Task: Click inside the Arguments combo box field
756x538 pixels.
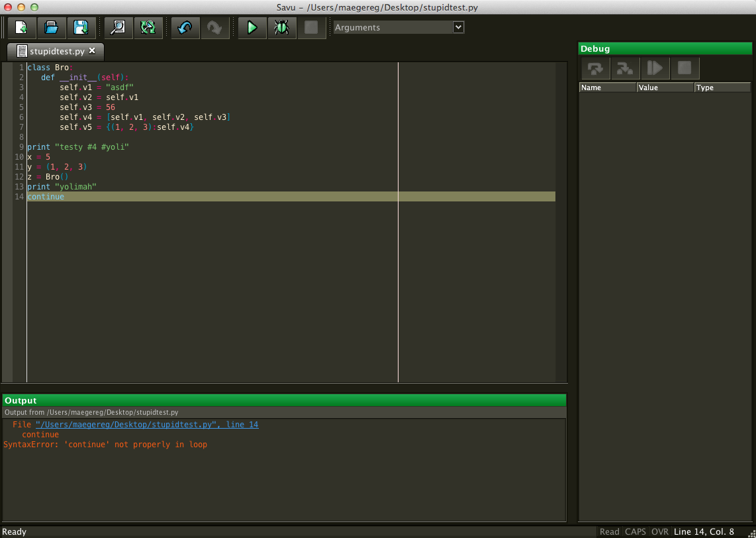Action: point(392,27)
